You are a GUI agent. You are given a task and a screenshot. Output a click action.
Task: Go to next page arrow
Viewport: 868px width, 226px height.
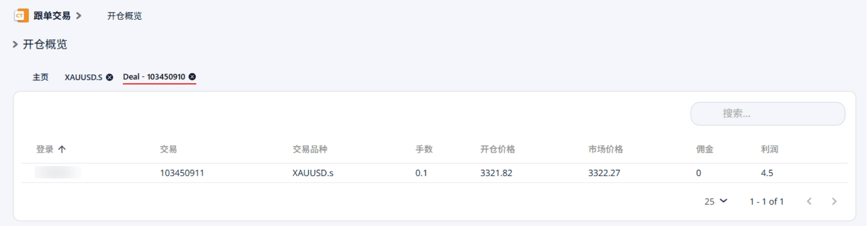point(834,201)
